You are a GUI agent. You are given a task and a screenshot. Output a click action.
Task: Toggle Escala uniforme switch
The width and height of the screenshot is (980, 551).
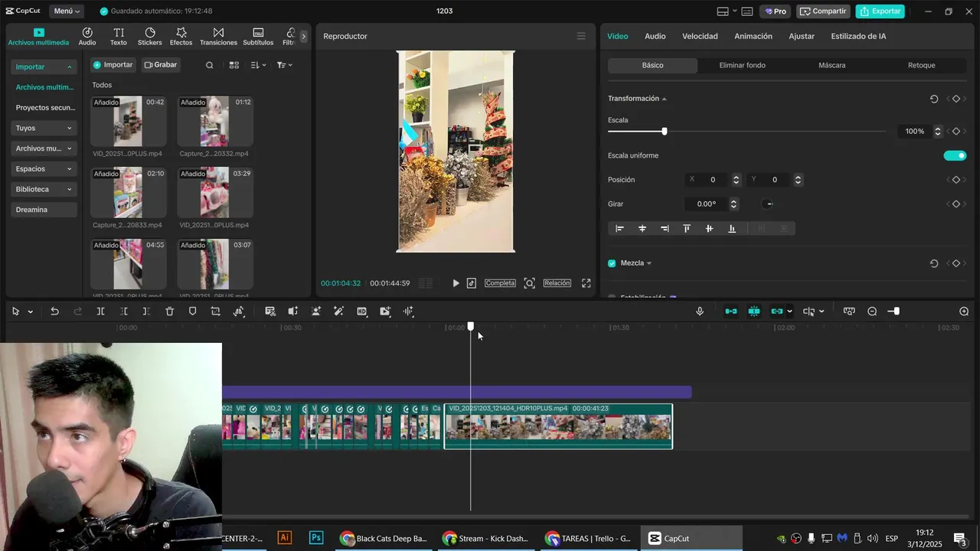(955, 155)
